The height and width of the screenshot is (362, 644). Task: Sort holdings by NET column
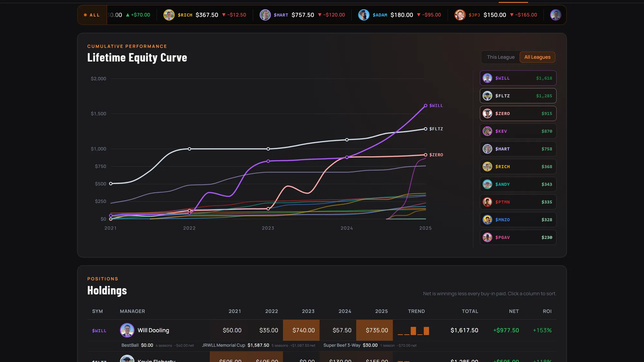pyautogui.click(x=514, y=311)
